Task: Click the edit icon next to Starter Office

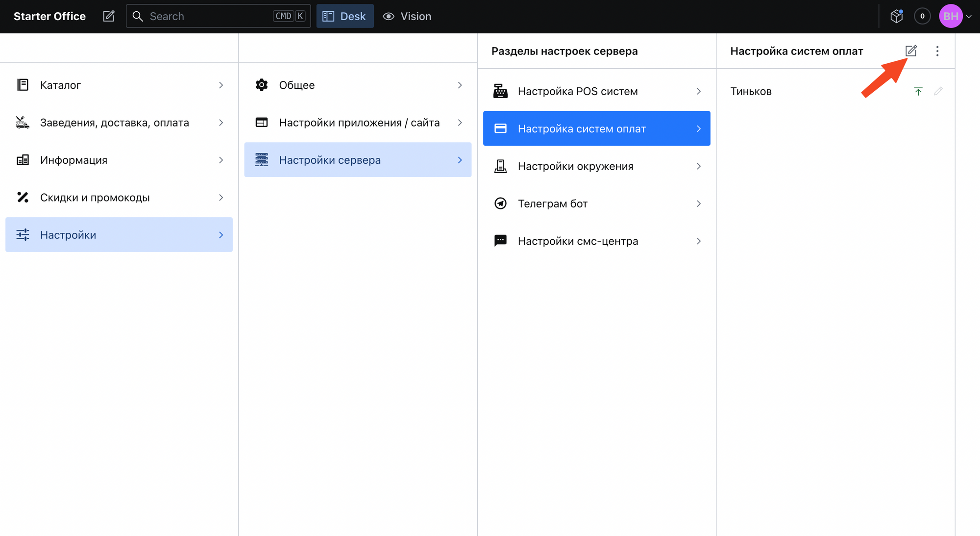Action: (109, 16)
